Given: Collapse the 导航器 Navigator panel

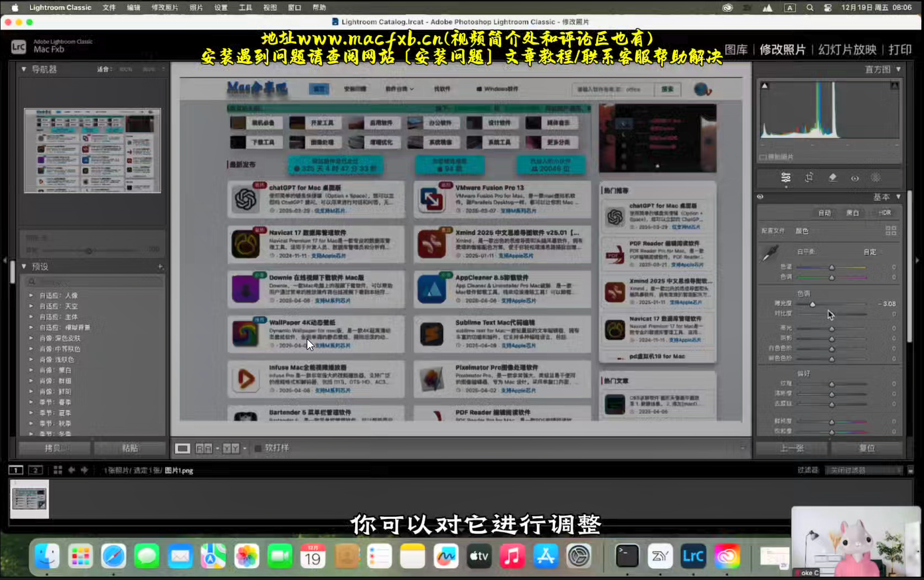Looking at the screenshot, I should pyautogui.click(x=24, y=69).
